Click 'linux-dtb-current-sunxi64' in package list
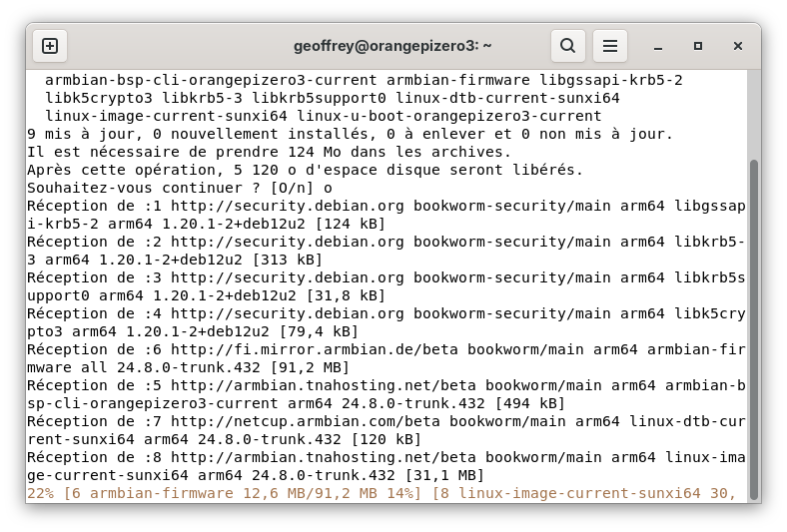Screen dimensions: 787x532 point(507,98)
